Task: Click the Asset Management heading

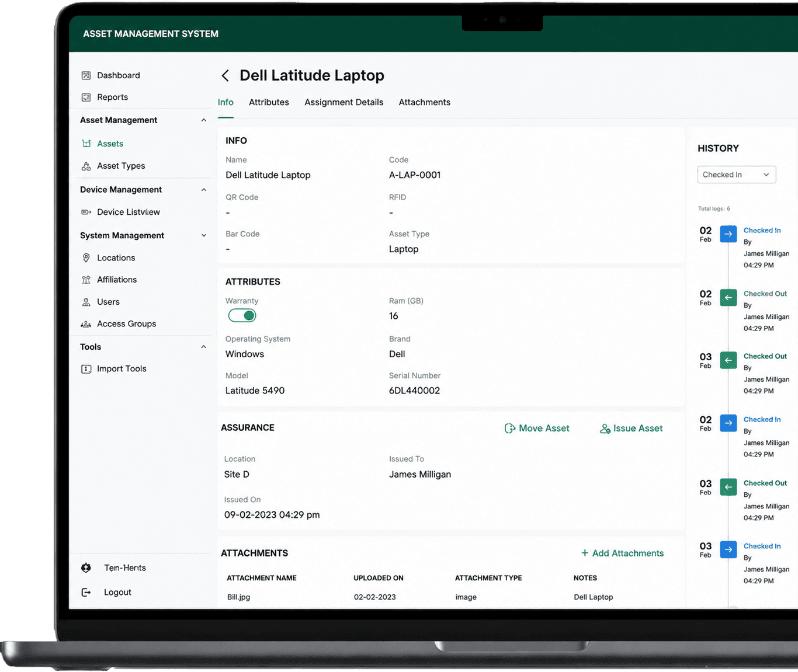Action: click(x=119, y=120)
